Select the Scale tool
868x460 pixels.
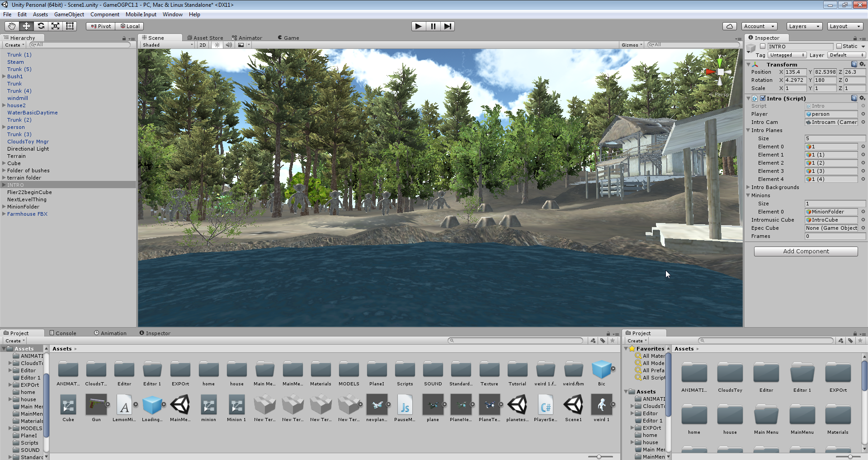(55, 26)
